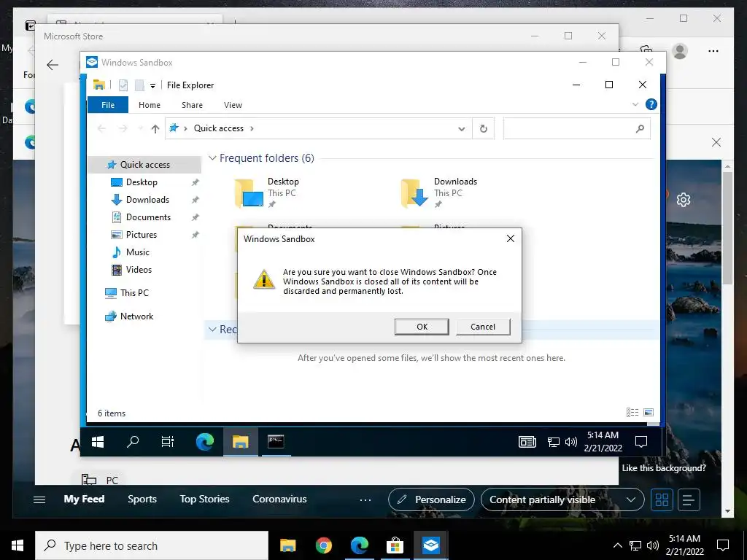Switch feed to list layout
The image size is (747, 560).
689,500
